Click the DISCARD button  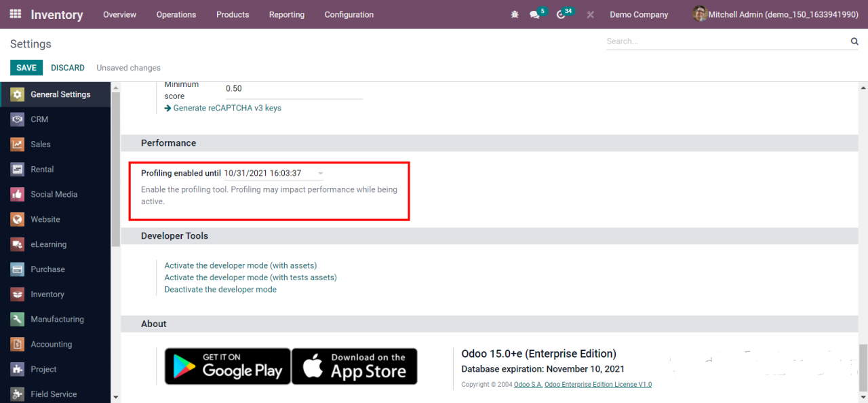(68, 68)
